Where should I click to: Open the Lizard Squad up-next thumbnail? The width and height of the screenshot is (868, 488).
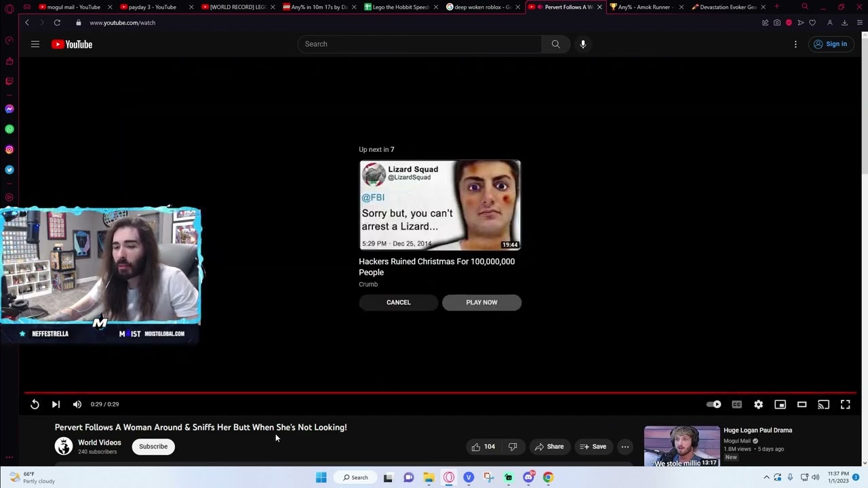pyautogui.click(x=439, y=205)
